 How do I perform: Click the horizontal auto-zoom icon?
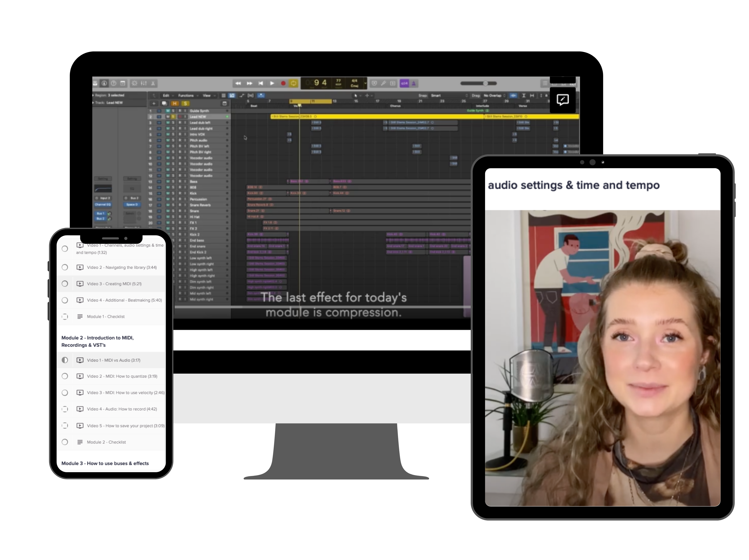(x=532, y=95)
